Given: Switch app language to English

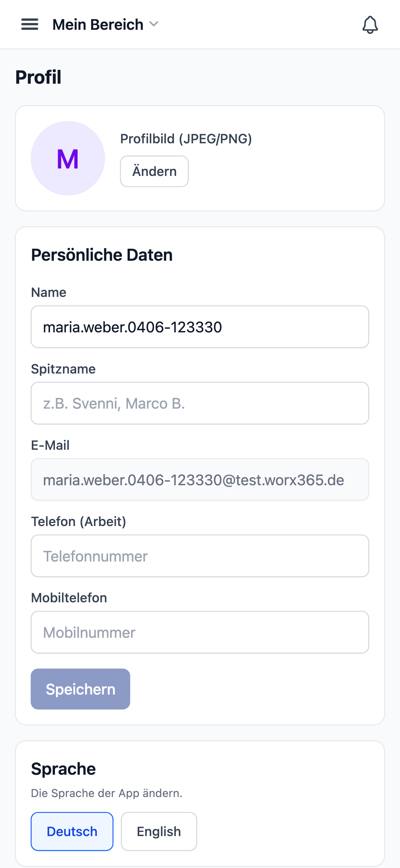Looking at the screenshot, I should [159, 831].
